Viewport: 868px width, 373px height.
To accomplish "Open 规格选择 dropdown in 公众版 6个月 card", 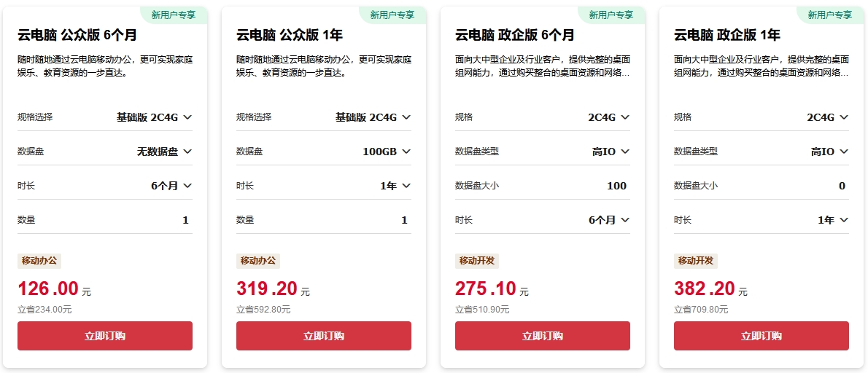I will 154,117.
